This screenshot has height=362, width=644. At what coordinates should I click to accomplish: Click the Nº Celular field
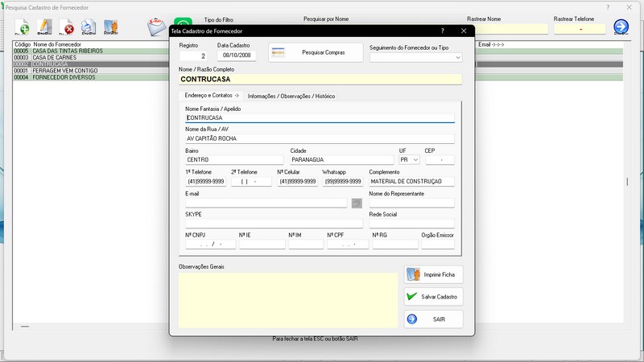(297, 182)
